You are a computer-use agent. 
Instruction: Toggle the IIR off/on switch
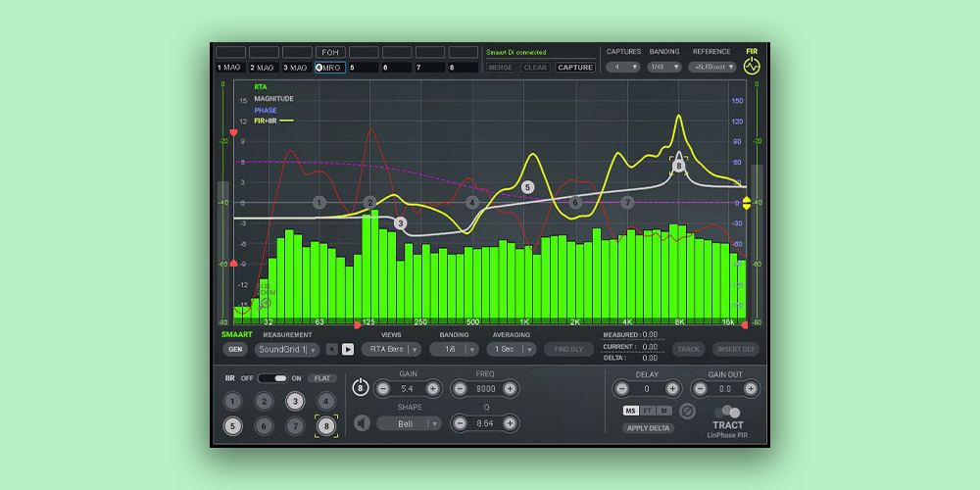point(272,378)
